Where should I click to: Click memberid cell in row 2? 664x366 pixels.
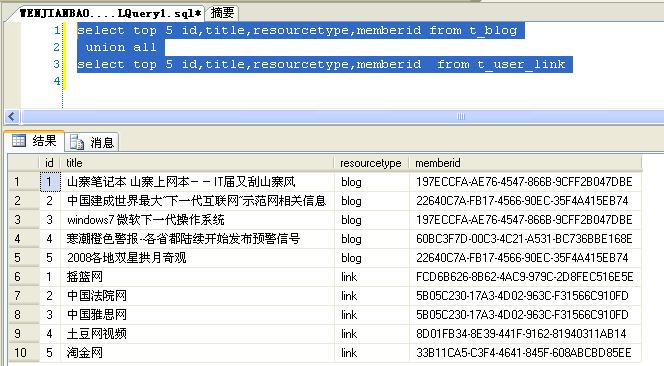[x=525, y=201]
